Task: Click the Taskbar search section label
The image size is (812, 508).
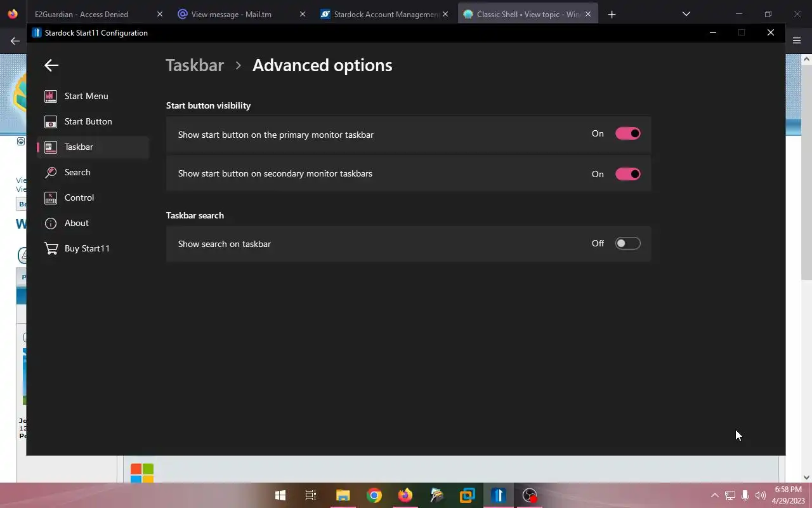Action: [195, 215]
